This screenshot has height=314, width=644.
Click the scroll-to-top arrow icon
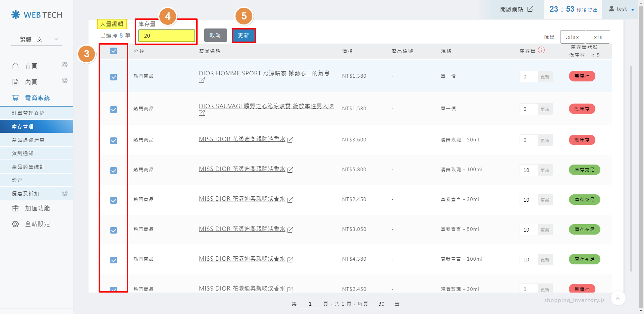tap(618, 298)
